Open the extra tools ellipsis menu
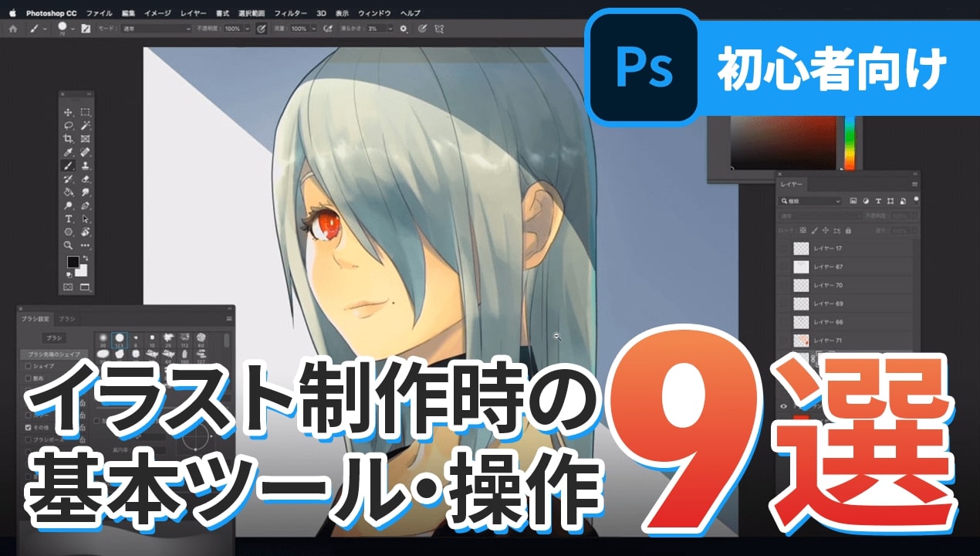Image resolution: width=980 pixels, height=556 pixels. [x=85, y=245]
